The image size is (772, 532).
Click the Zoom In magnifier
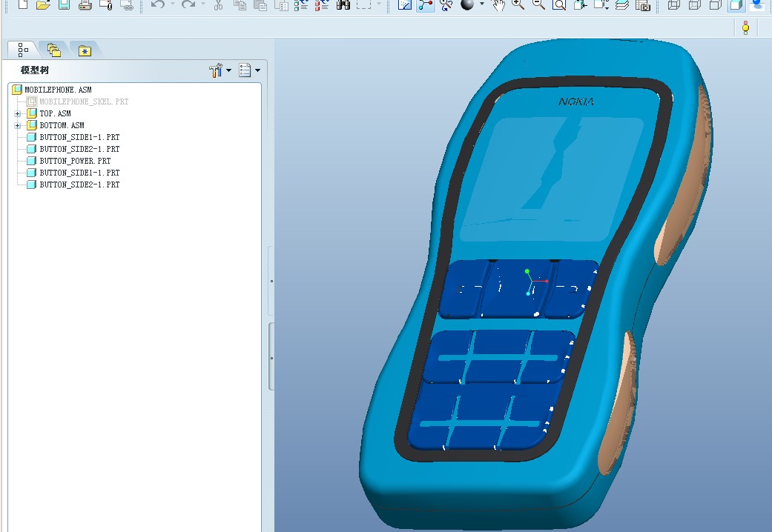(x=518, y=5)
